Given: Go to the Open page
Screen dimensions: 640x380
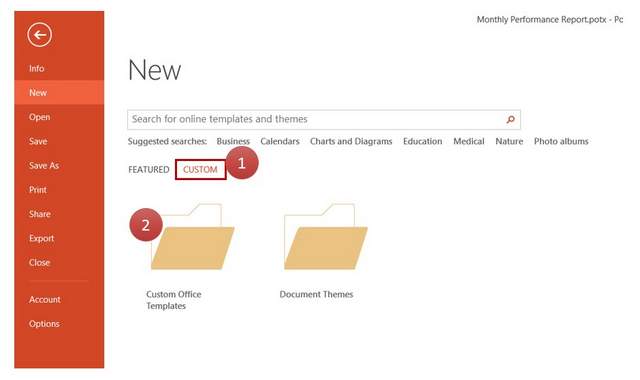Looking at the screenshot, I should pyautogui.click(x=59, y=117).
